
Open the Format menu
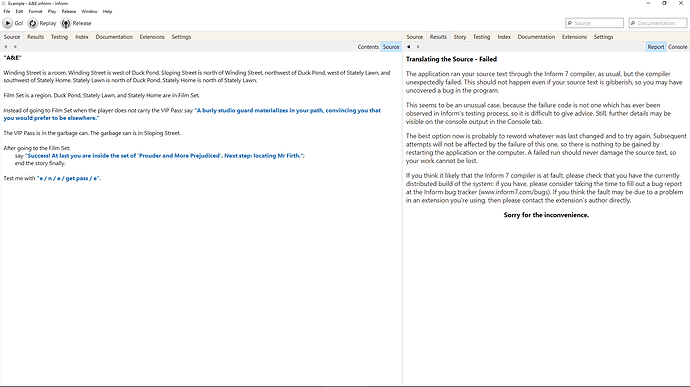click(x=36, y=11)
